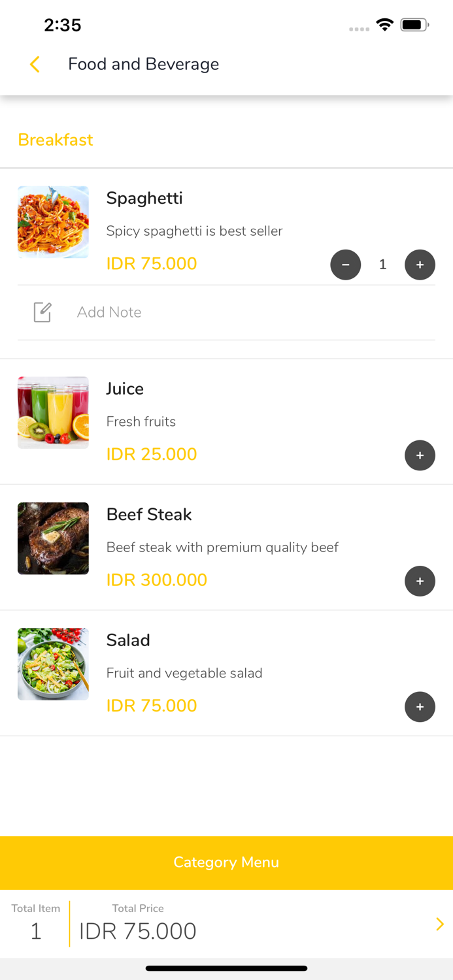Open the Category Menu
This screenshot has height=980, width=453.
coord(226,862)
